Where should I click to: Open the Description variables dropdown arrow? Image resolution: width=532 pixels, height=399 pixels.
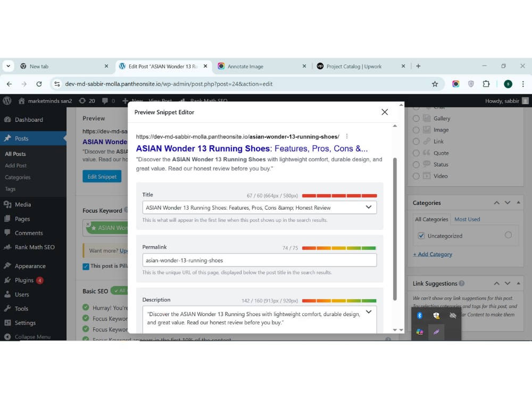369,312
